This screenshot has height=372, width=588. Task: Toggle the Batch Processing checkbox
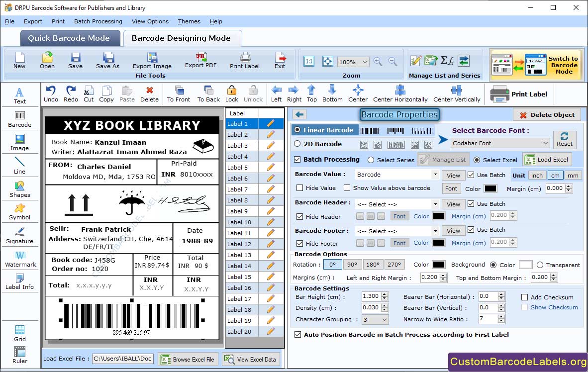click(x=297, y=159)
